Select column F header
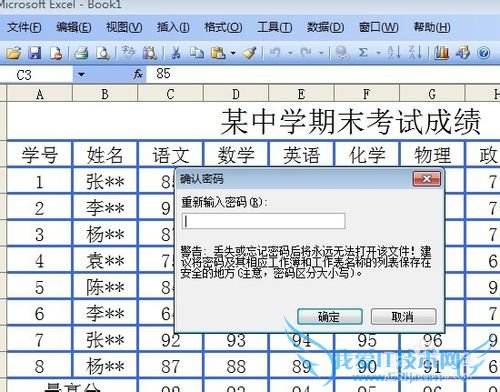500x392 pixels. (366, 94)
